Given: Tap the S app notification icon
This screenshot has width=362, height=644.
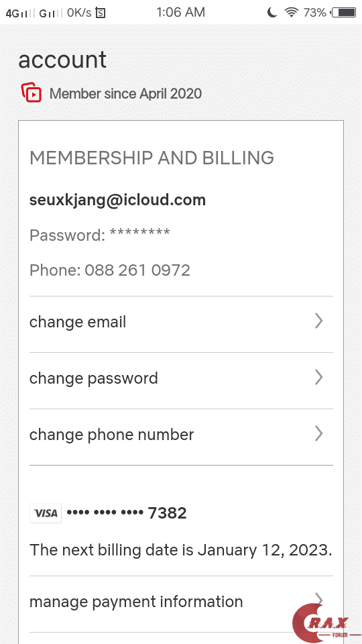Looking at the screenshot, I should [x=100, y=13].
